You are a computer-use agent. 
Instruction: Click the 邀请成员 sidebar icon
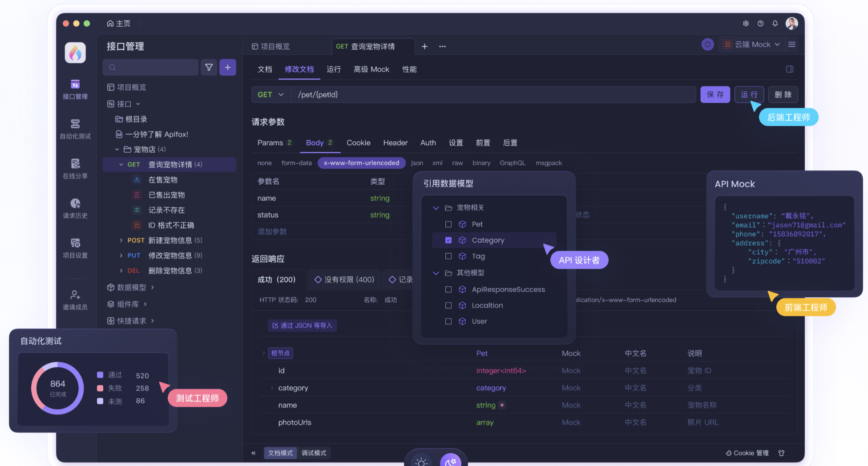click(x=75, y=297)
